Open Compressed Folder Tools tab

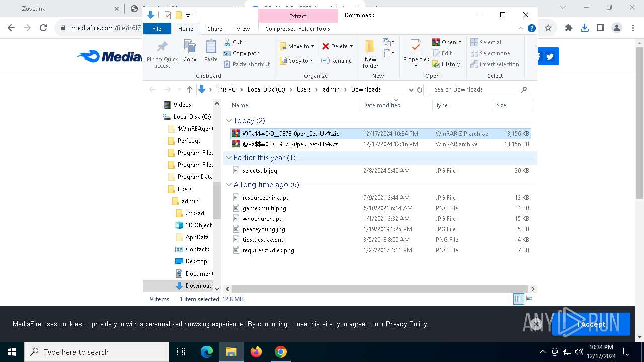(x=297, y=29)
